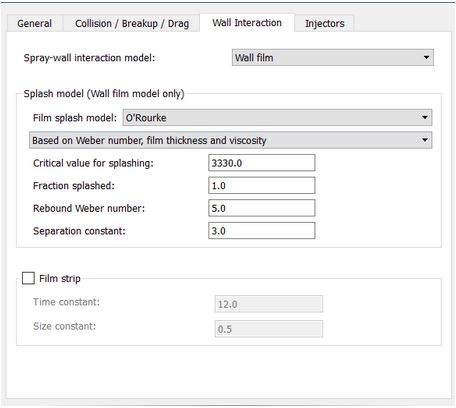This screenshot has height=408, width=456.
Task: Open the Collision / Breakup / Drag tab
Action: [132, 24]
